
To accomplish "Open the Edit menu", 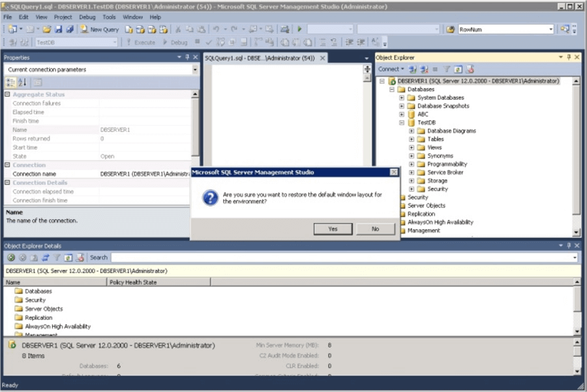I will [x=23, y=17].
